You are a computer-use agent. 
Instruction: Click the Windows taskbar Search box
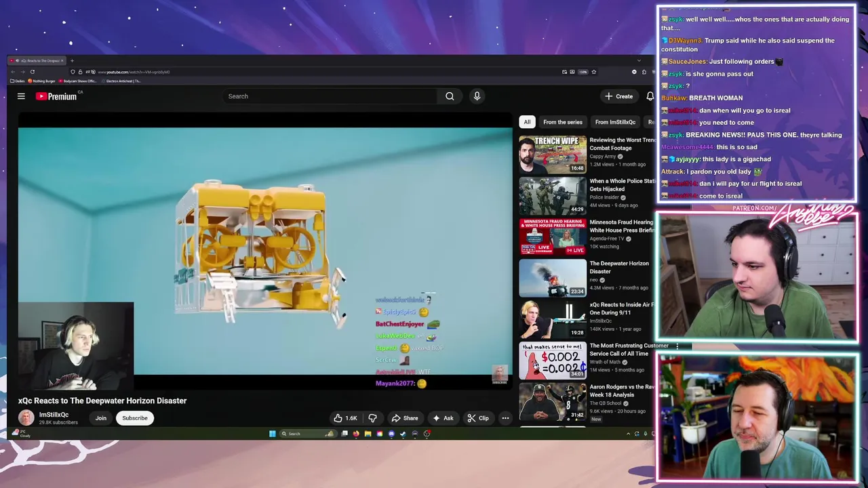309,434
